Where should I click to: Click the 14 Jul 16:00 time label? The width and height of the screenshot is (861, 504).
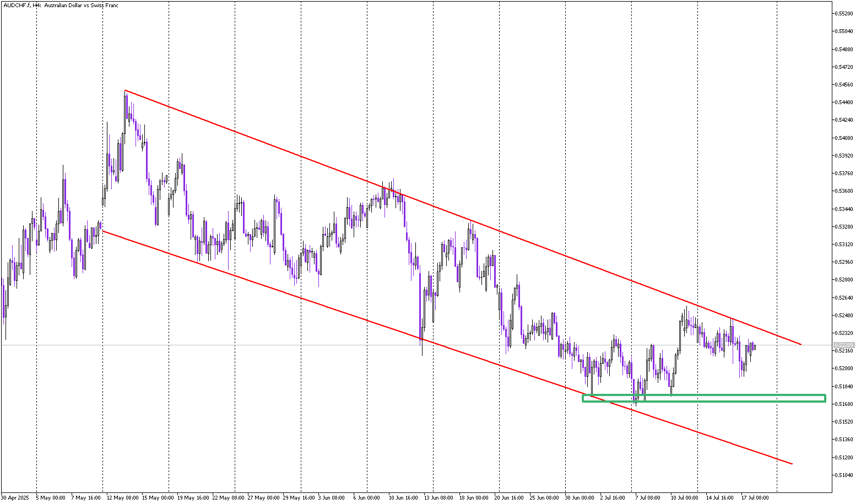click(x=721, y=498)
